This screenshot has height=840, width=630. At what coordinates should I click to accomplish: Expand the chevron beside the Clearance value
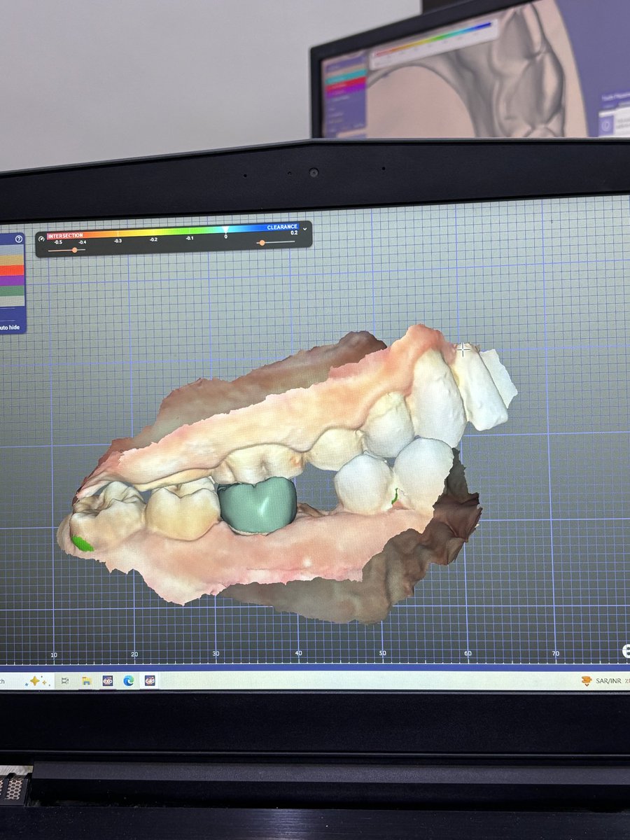(x=304, y=229)
